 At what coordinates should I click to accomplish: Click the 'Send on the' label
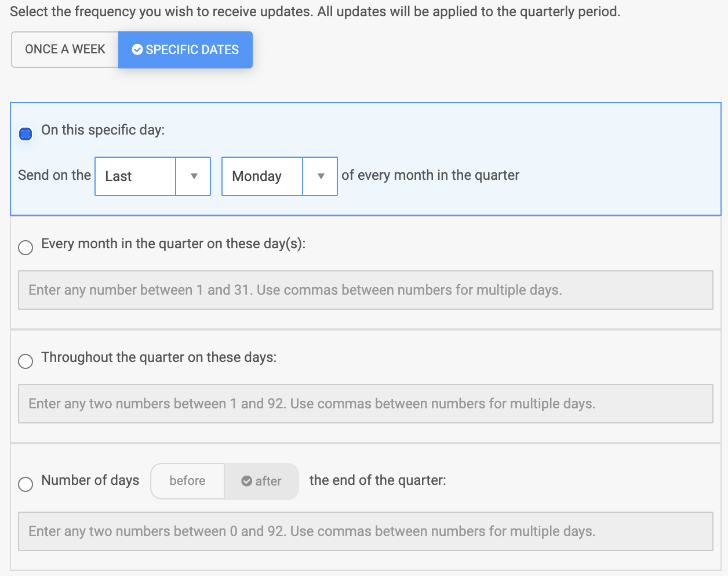point(54,175)
